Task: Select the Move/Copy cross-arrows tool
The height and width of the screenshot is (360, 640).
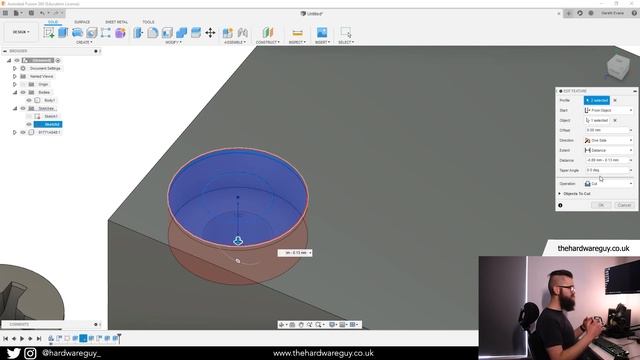Action: click(x=210, y=33)
